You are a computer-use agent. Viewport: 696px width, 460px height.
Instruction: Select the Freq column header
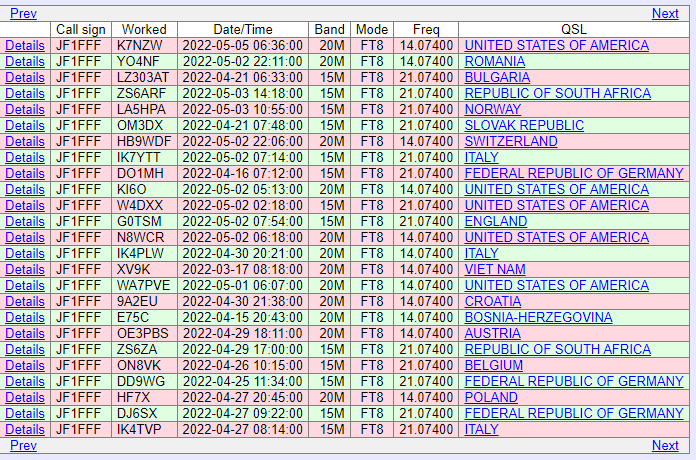click(426, 29)
